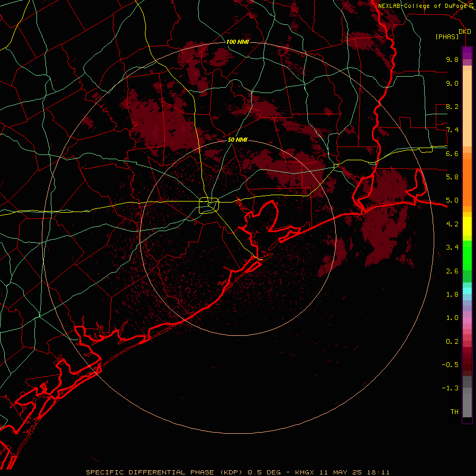
Task: Select the 1.0 scale value
Action: click(x=452, y=318)
